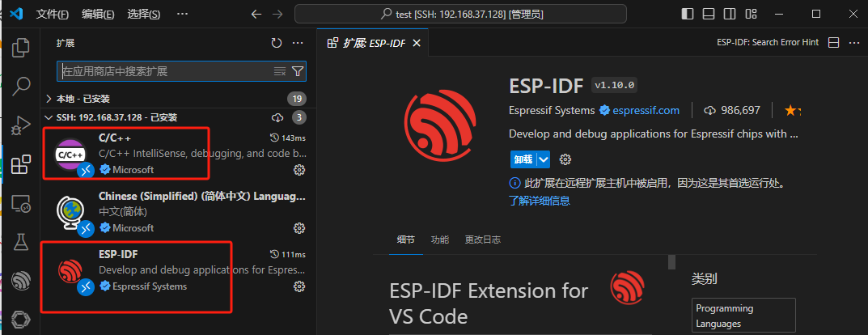868x335 pixels.
Task: Click the VS Code logo icon
Action: pyautogui.click(x=15, y=15)
